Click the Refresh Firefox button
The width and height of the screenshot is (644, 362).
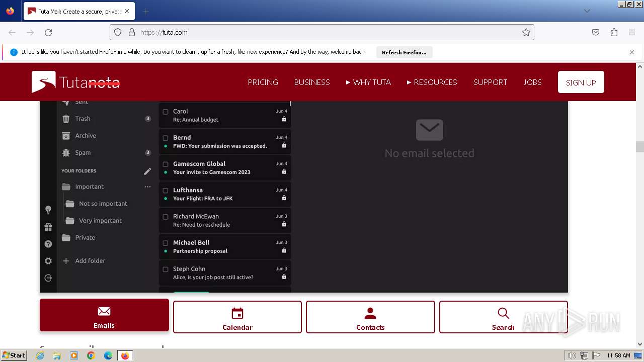click(404, 52)
